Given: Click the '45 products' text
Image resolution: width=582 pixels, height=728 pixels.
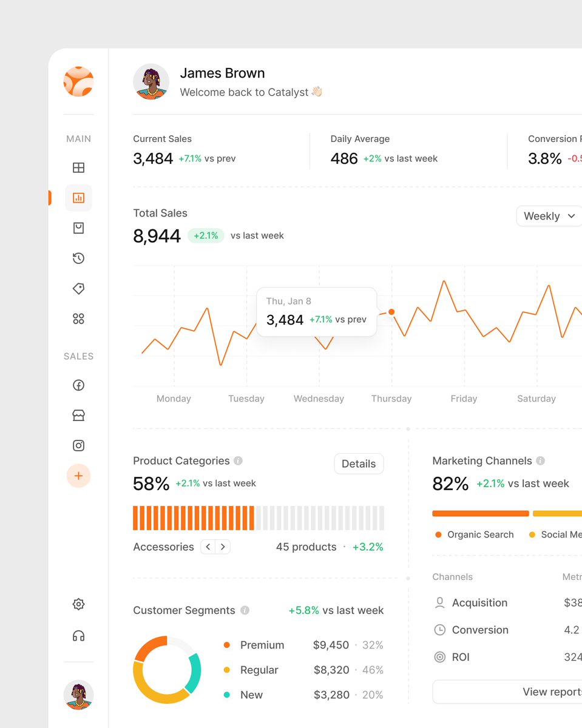Looking at the screenshot, I should click(x=306, y=547).
